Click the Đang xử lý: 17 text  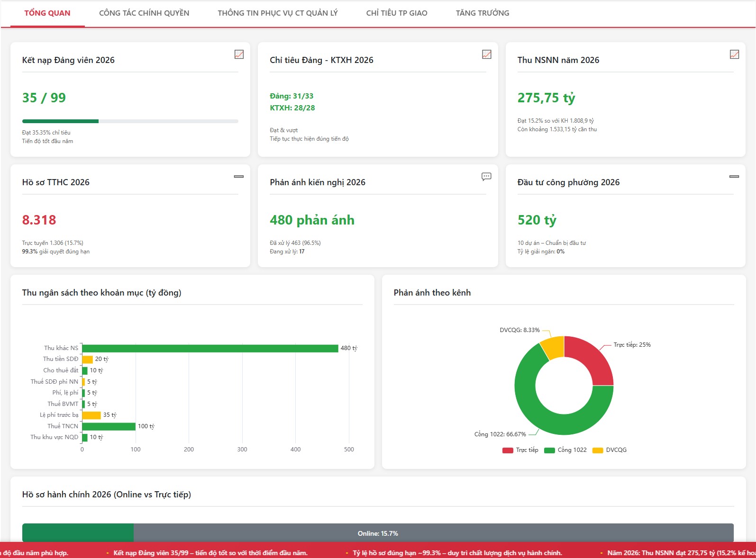point(287,252)
